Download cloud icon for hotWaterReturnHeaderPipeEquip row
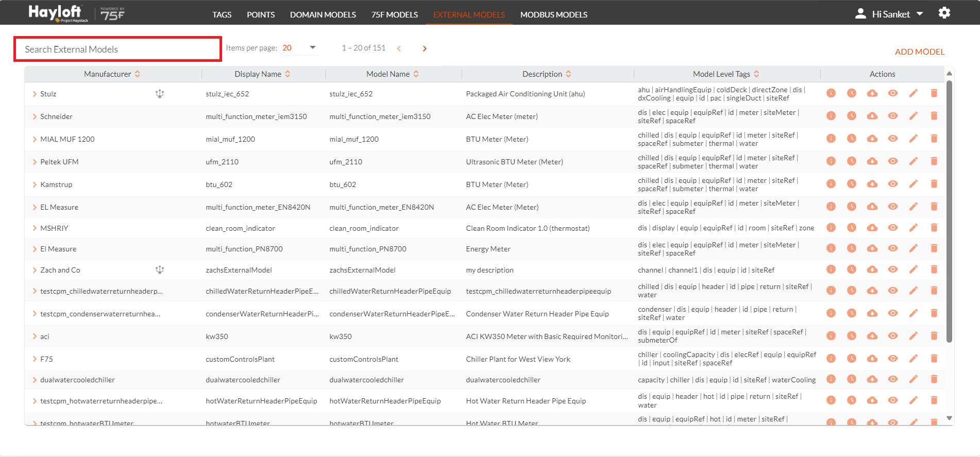This screenshot has width=980, height=457. point(872,400)
